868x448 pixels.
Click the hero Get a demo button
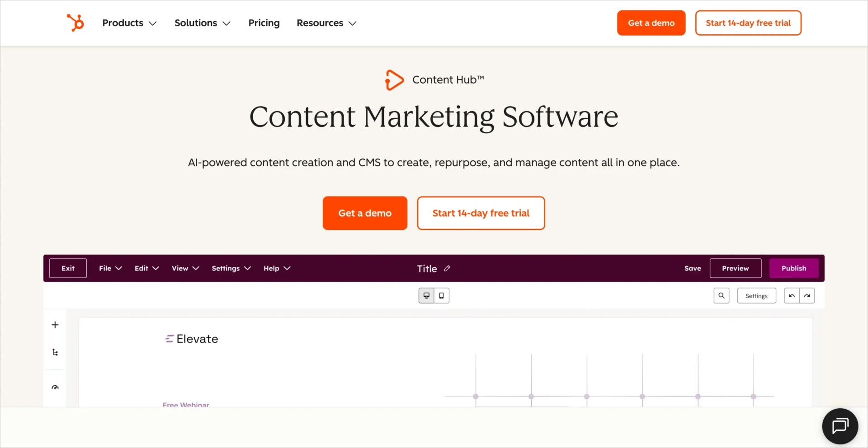click(365, 213)
